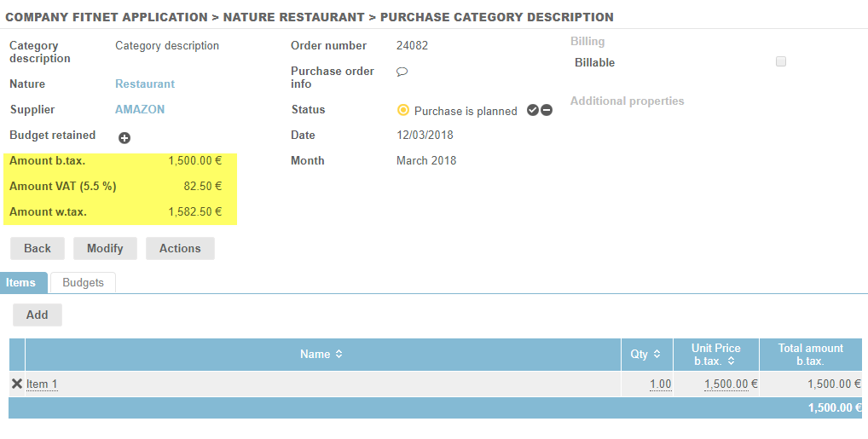Click the minus icon next to status
Screen dimensions: 868x439
click(547, 110)
